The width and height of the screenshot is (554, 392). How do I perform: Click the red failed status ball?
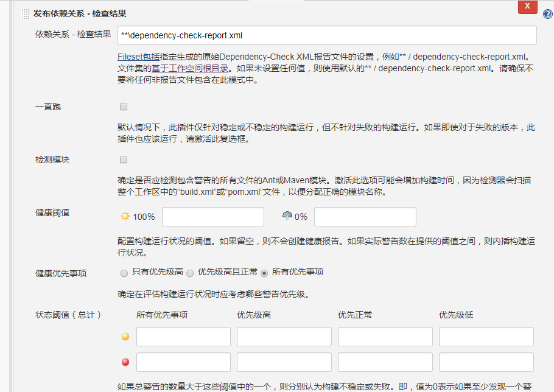point(125,362)
